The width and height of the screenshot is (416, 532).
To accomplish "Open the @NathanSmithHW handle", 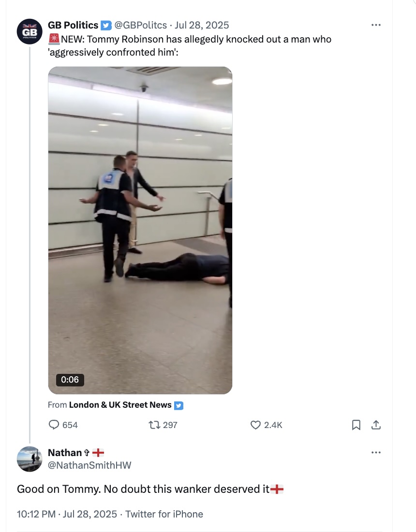I will 89,465.
